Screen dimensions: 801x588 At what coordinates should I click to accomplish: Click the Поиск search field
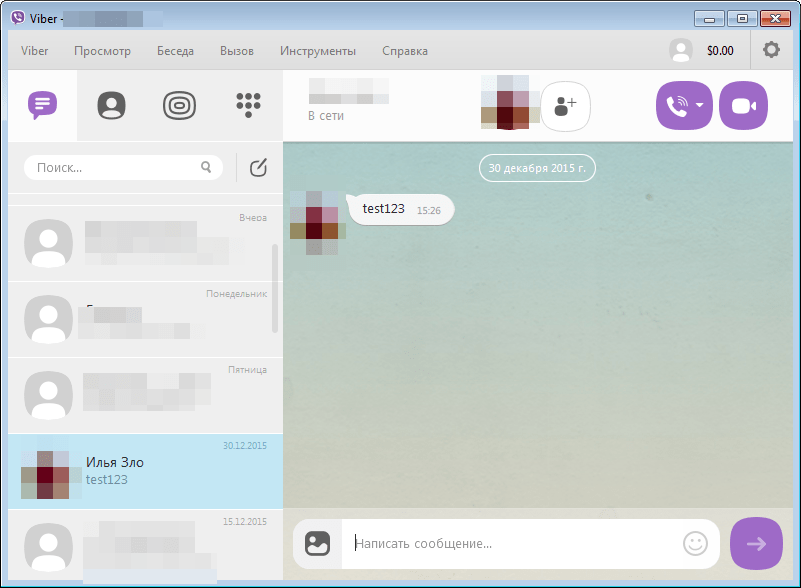point(117,168)
